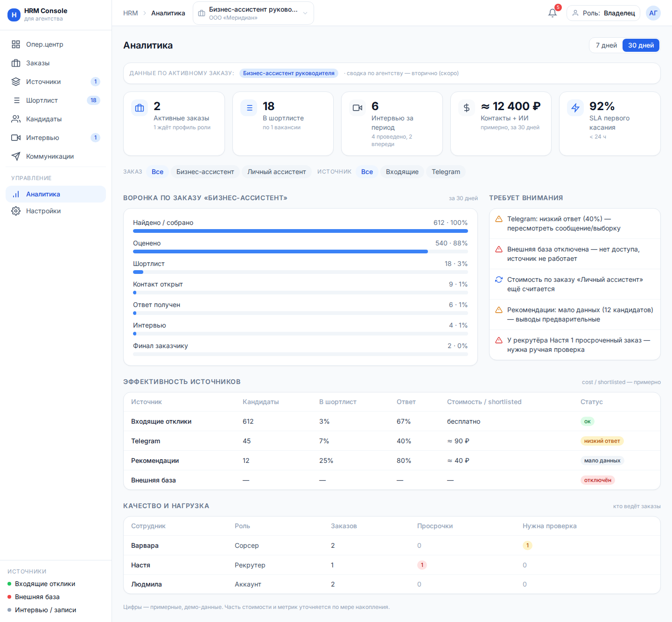The image size is (672, 622).
Task: Click the Интервью camera icon in sidebar
Action: click(16, 138)
